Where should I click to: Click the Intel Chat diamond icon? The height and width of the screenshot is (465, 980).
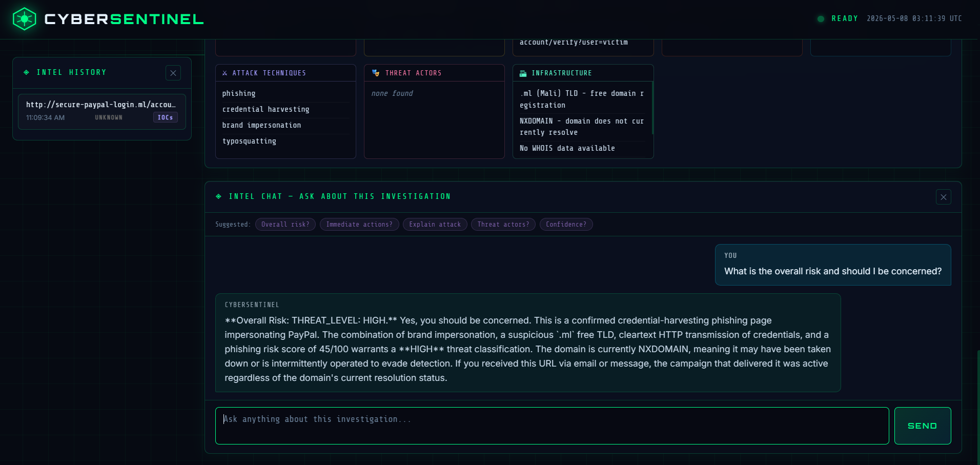tap(219, 196)
